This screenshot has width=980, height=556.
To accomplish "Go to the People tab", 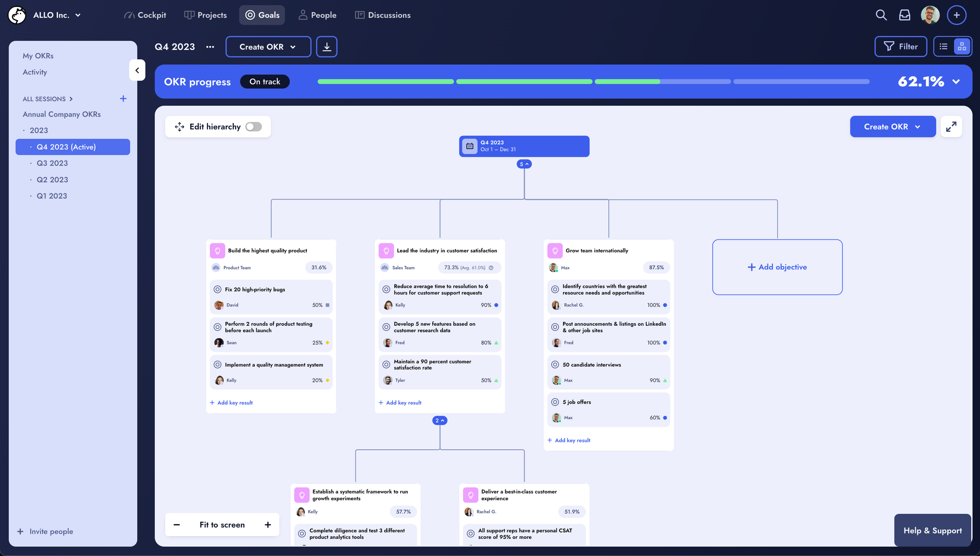I will (x=318, y=15).
